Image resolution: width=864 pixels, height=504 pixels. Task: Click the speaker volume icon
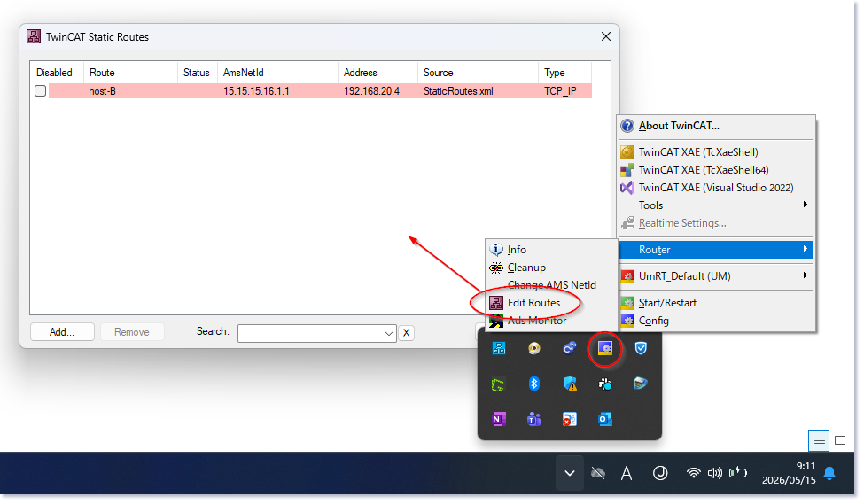(x=714, y=473)
